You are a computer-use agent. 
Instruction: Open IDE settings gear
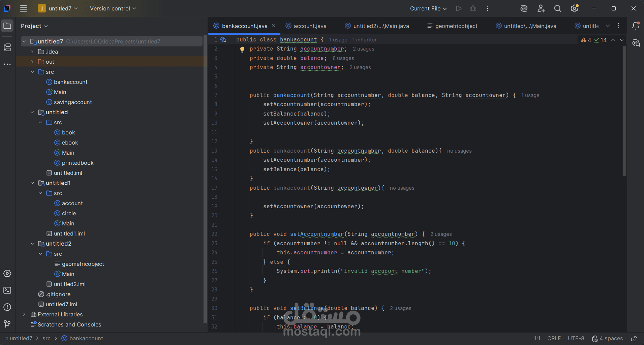[x=575, y=8]
